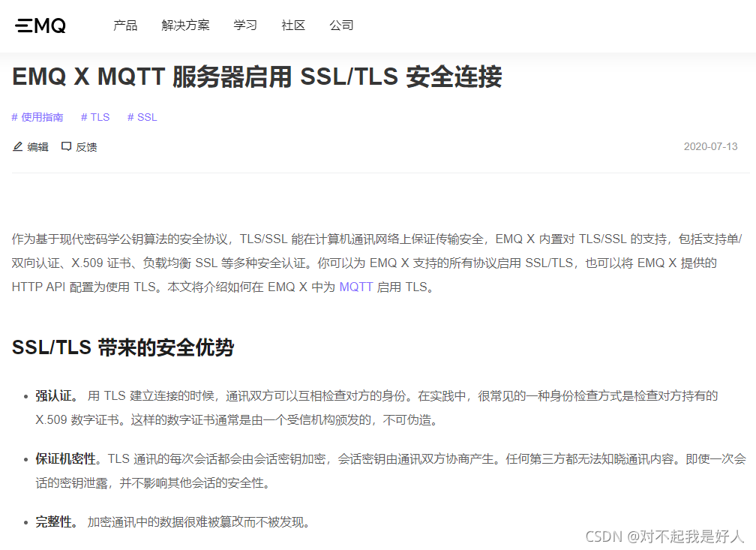This screenshot has height=550, width=756.
Task: Open the 产品 menu
Action: coord(125,25)
